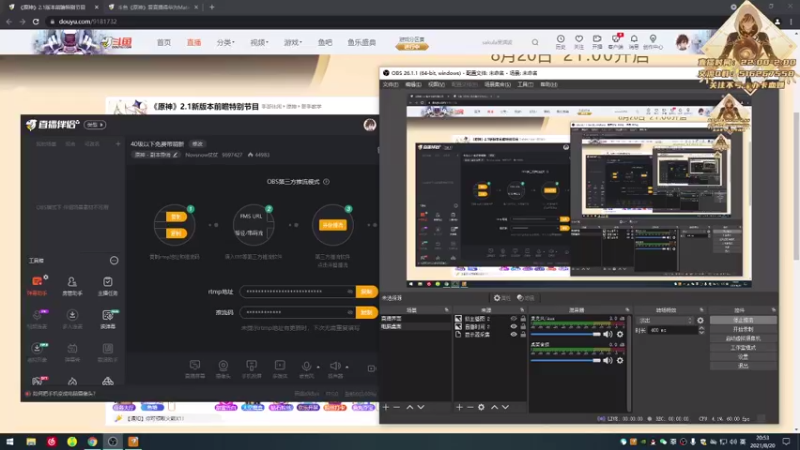
Task: Adjust first mixer channel volume slider
Action: (x=566, y=334)
